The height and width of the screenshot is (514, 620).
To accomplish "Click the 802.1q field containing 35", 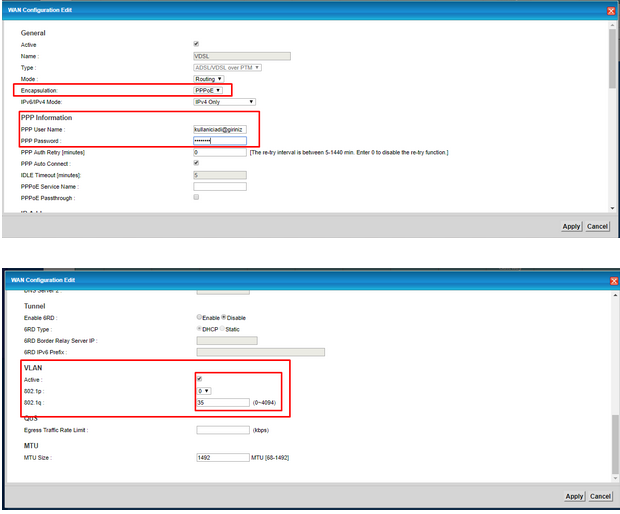I will click(223, 403).
